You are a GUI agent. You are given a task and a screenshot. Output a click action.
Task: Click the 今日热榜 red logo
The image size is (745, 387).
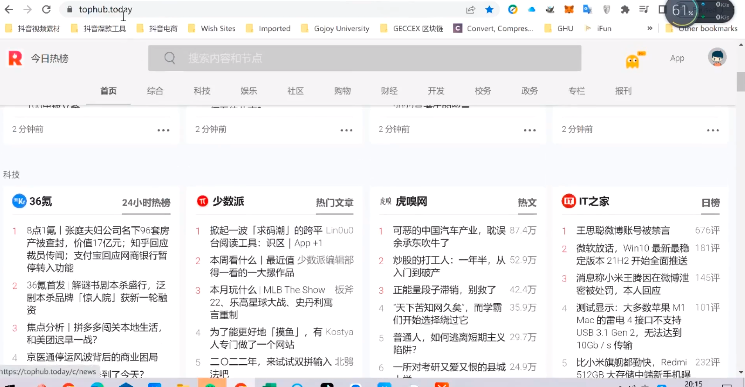pyautogui.click(x=15, y=58)
